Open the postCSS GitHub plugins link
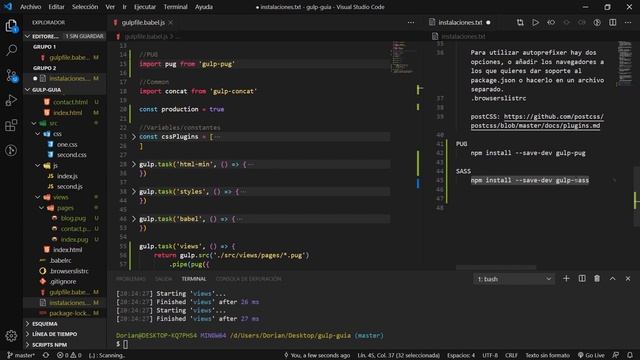The image size is (640, 360). click(x=537, y=121)
